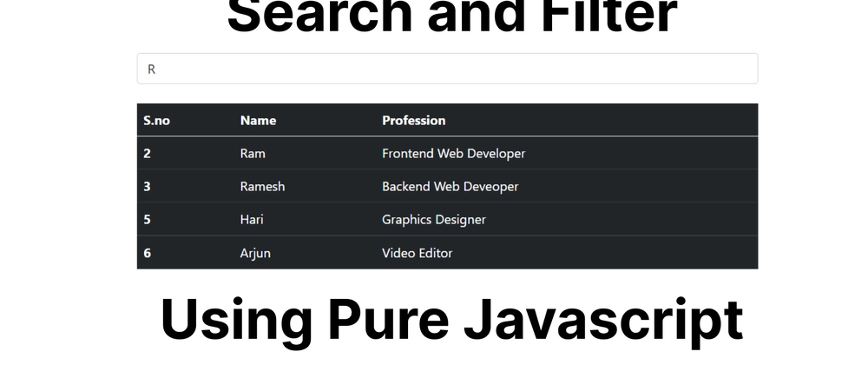Click the name Ramesh in the table
This screenshot has height=365, width=868.
click(x=262, y=187)
